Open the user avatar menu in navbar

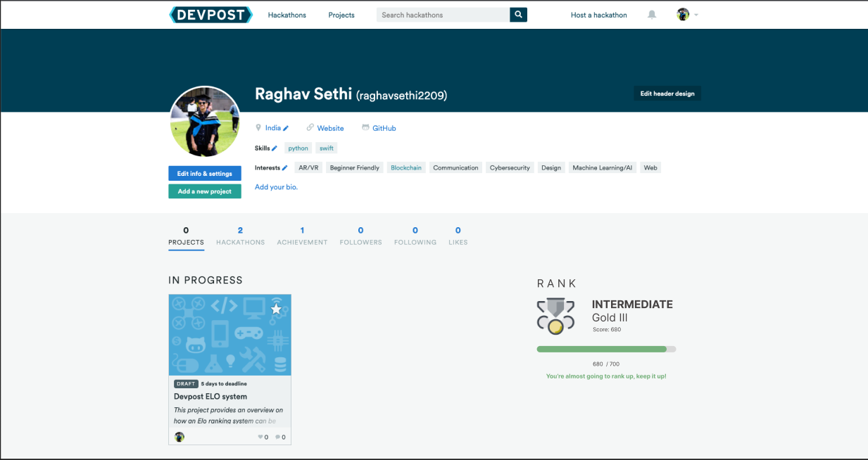(687, 15)
